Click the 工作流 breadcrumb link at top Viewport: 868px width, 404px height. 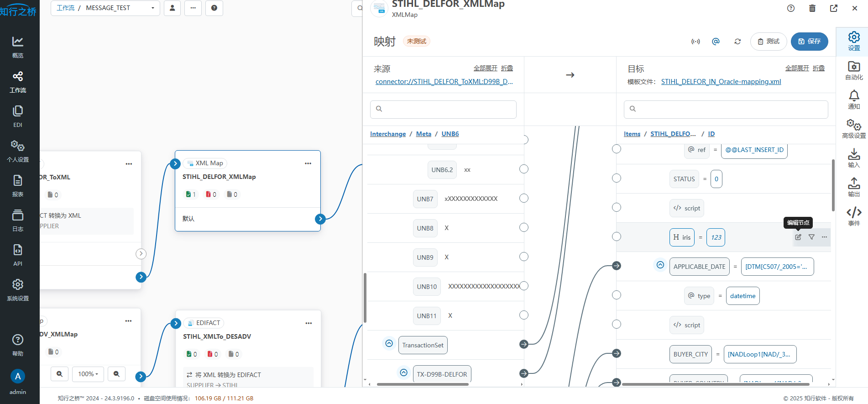pos(65,8)
